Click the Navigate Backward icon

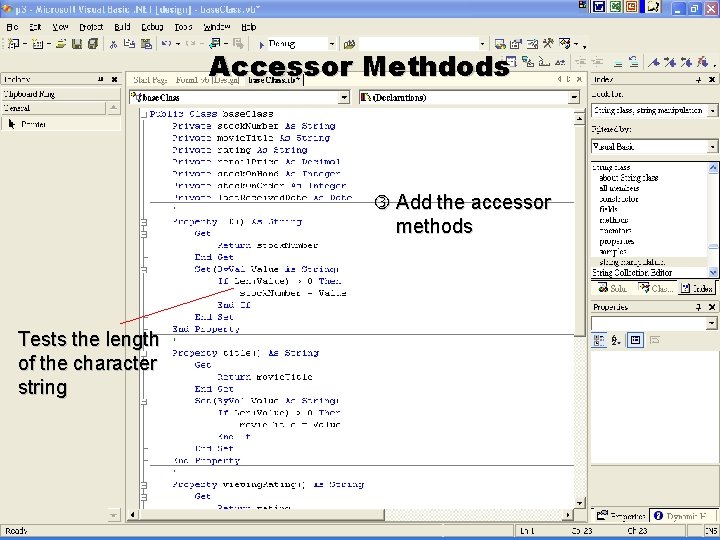coord(214,44)
